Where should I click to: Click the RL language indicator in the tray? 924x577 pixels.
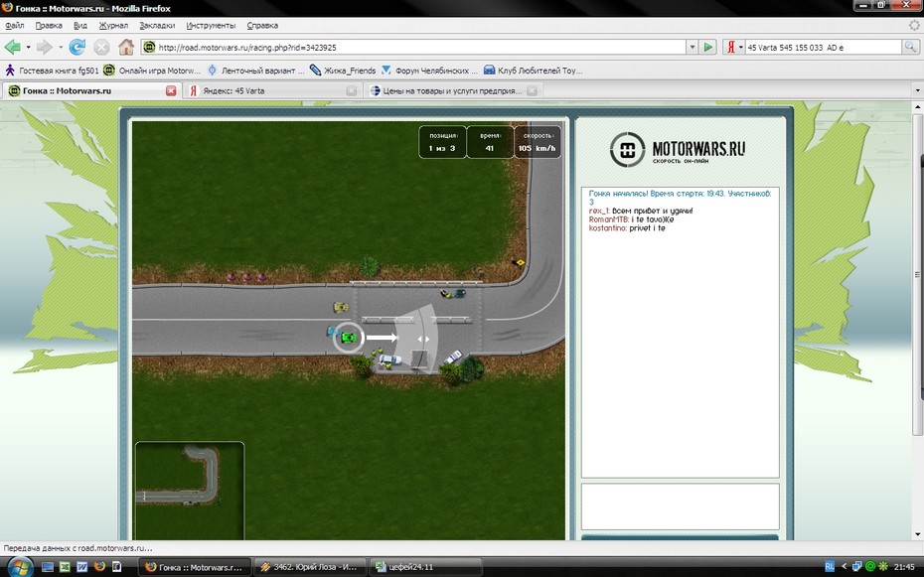[830, 567]
